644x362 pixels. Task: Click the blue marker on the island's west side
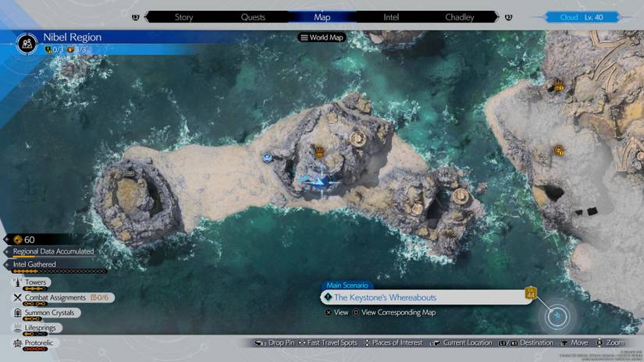point(267,158)
